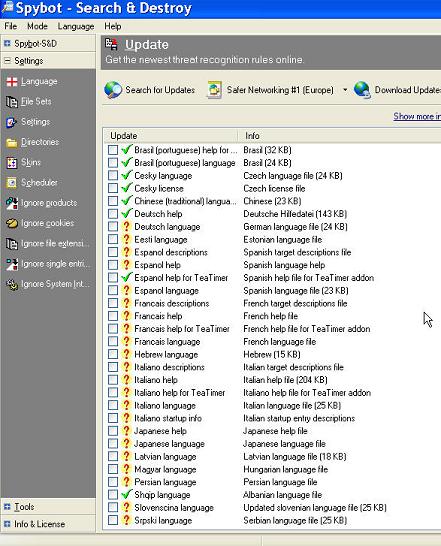Click the Settings gear icon in sidebar
Viewport: 441px width, 546px height.
12,122
